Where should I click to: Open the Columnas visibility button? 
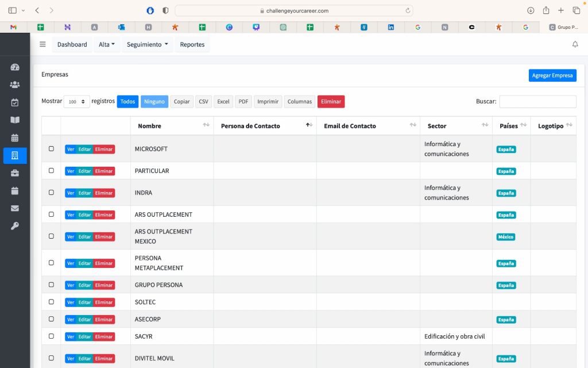click(x=300, y=101)
